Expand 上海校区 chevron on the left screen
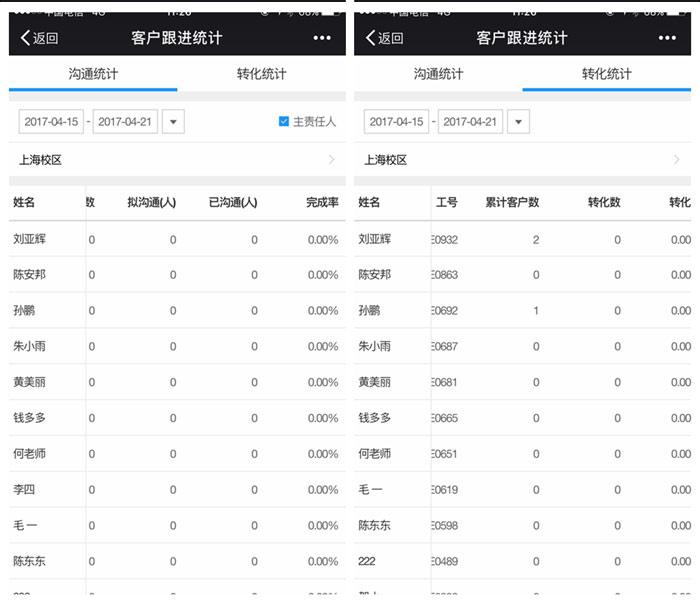The width and height of the screenshot is (700, 605). click(x=331, y=160)
